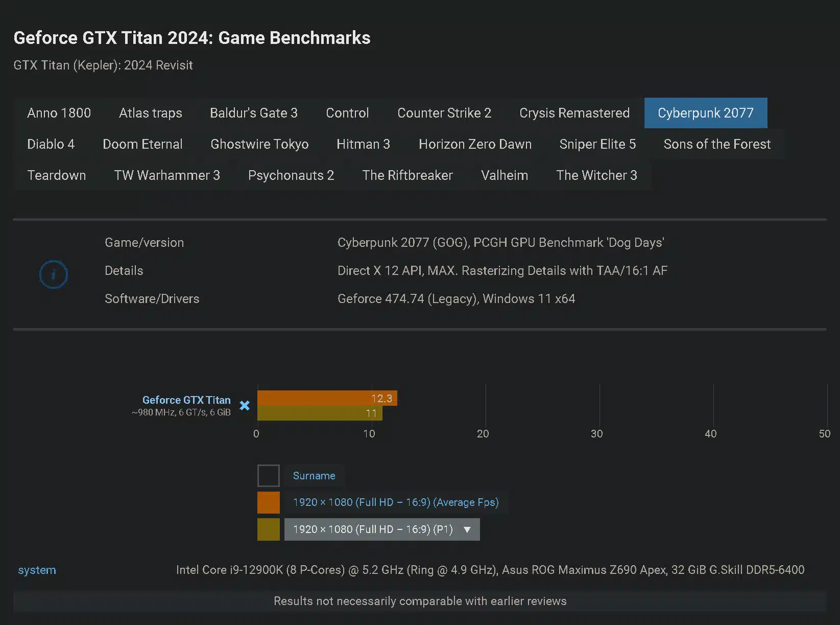The width and height of the screenshot is (840, 625).
Task: Show Ghostwire Tokyo results
Action: coord(259,144)
